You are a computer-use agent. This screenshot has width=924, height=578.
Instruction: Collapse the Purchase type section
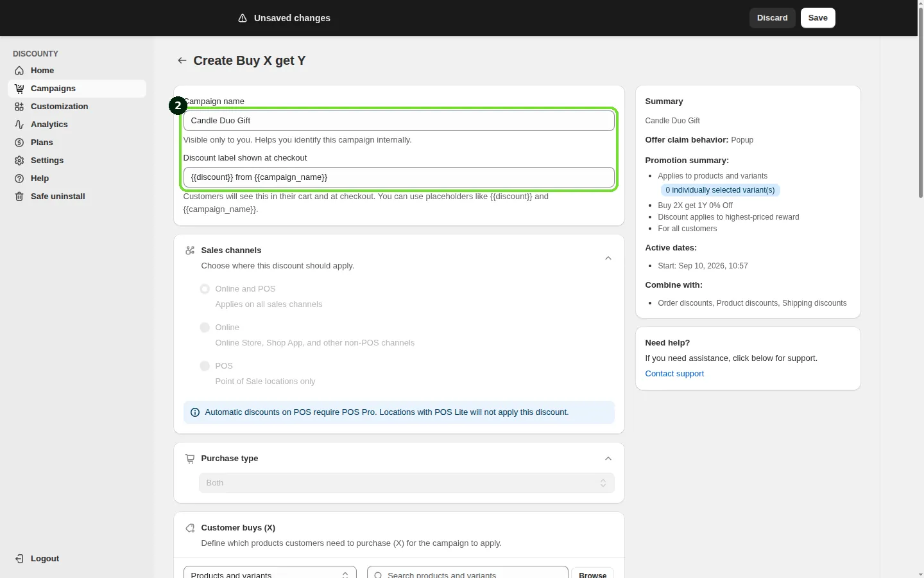coord(608,459)
